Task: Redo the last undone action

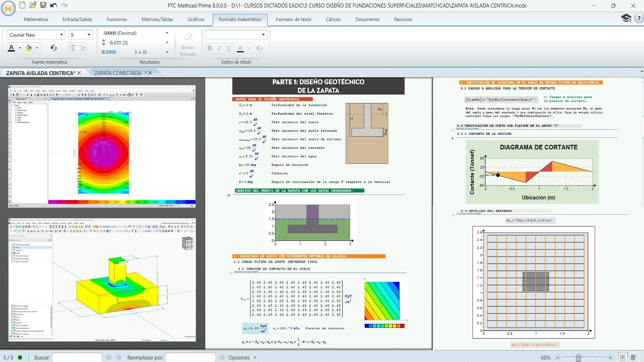Action: [x=63, y=5]
